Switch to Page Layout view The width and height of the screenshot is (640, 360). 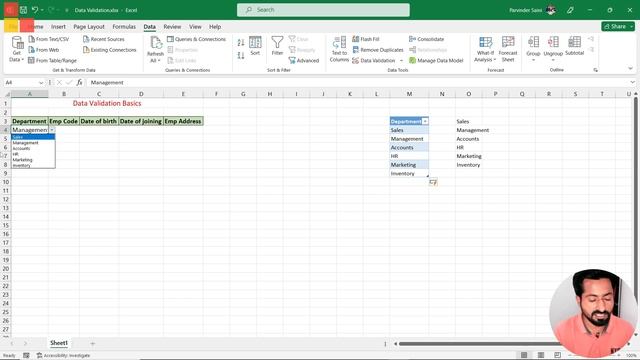[541, 355]
